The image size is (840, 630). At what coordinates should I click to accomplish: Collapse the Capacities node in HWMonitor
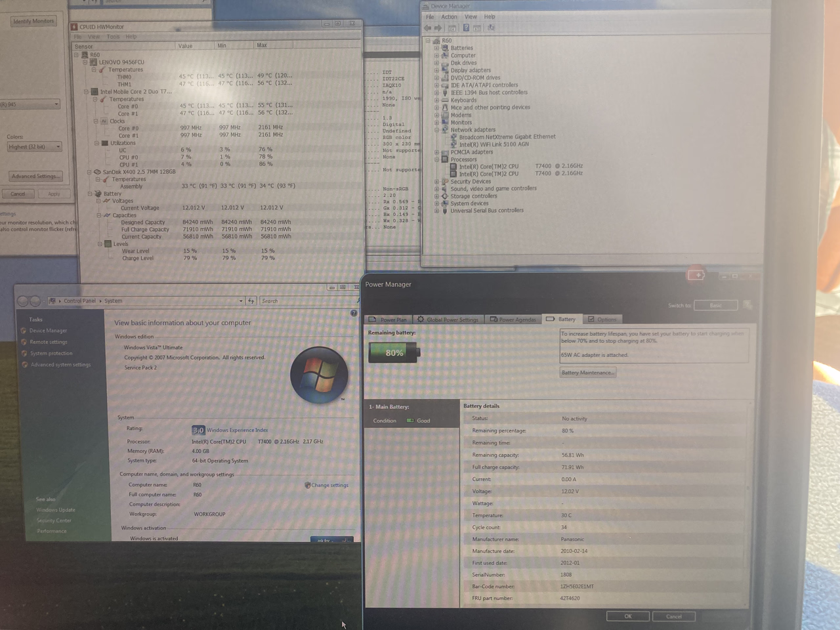click(99, 215)
